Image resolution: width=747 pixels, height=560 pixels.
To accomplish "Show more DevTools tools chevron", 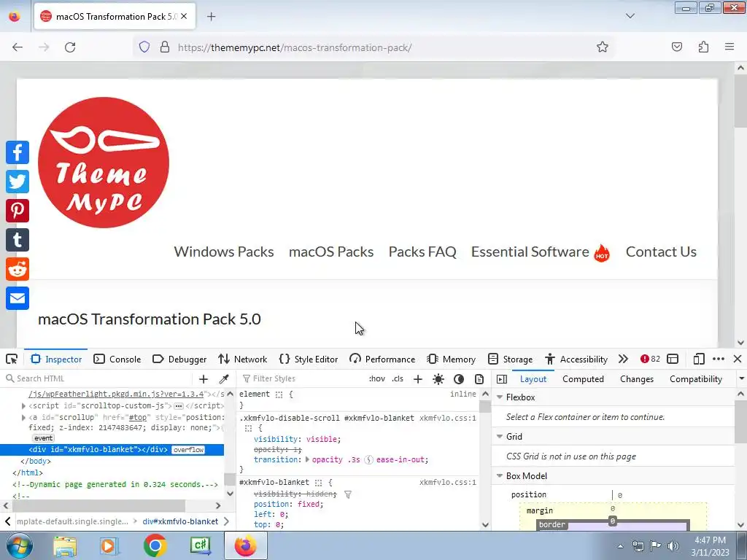I will (623, 359).
